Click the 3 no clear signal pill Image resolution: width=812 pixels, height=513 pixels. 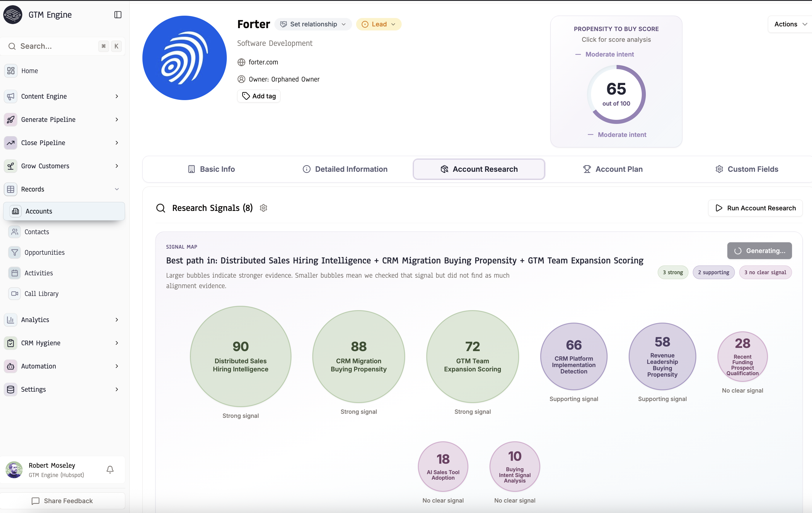click(765, 272)
